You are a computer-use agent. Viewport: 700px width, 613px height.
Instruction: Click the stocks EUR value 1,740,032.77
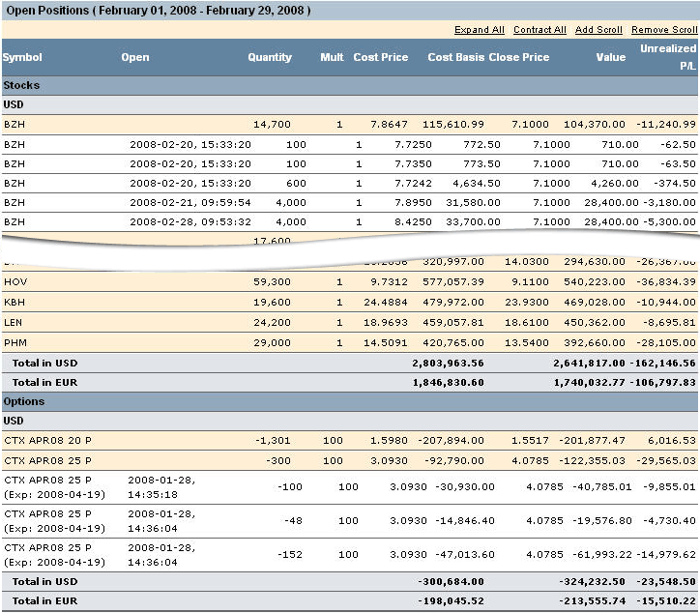[x=589, y=383]
